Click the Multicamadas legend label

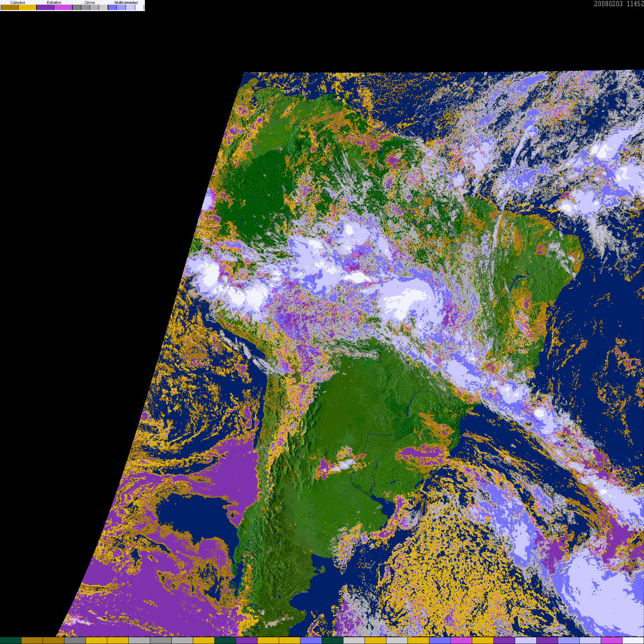[126, 3]
